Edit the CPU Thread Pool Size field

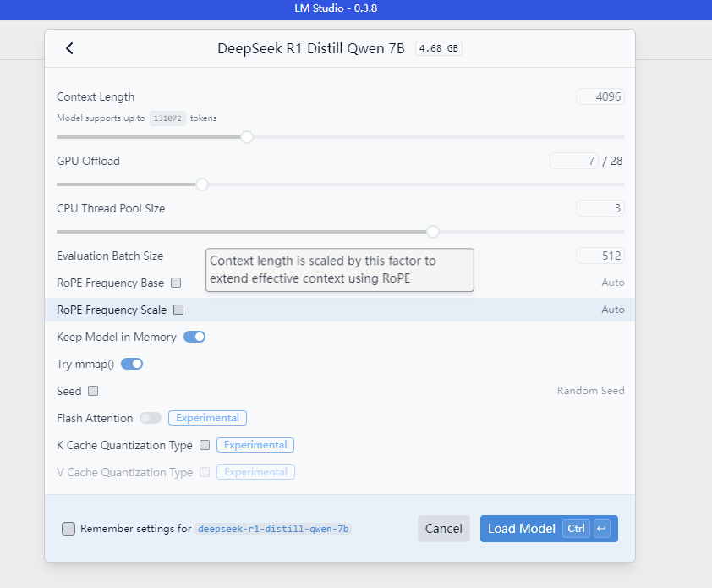[600, 208]
